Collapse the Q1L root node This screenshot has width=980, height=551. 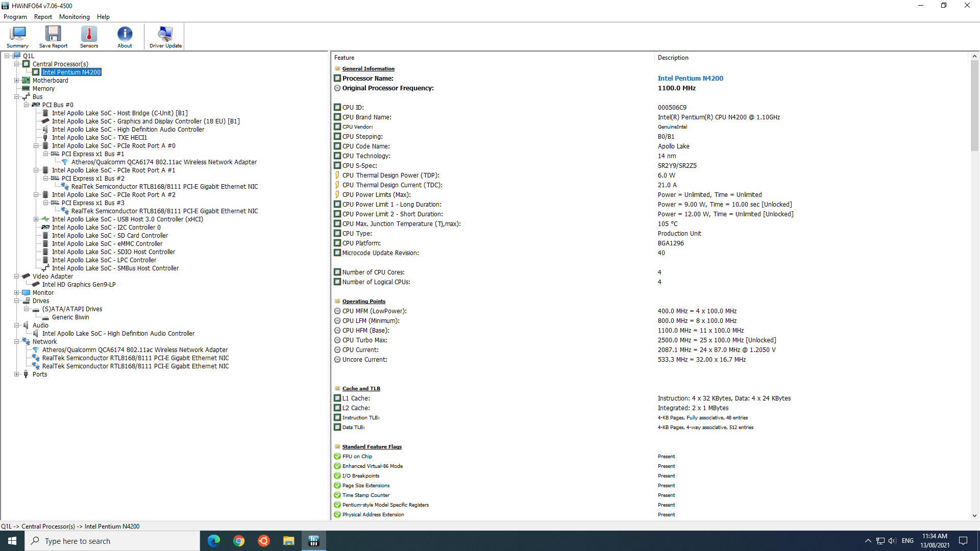7,56
